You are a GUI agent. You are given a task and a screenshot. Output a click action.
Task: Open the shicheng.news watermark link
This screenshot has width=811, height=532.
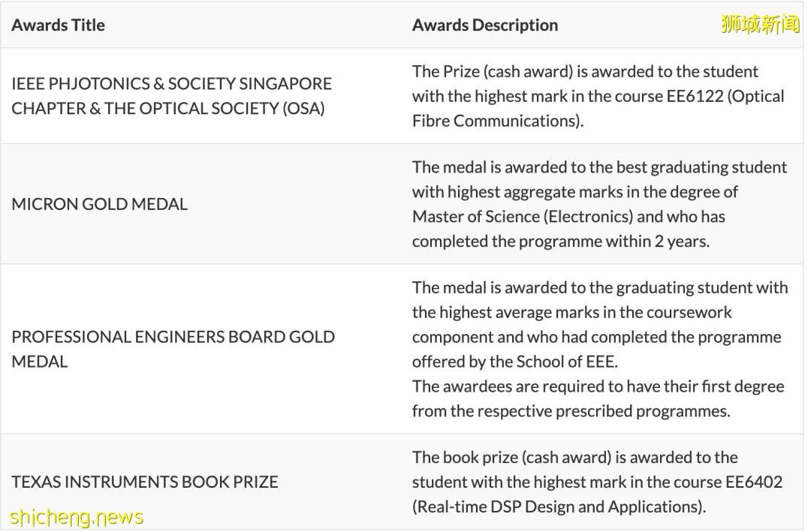76,516
